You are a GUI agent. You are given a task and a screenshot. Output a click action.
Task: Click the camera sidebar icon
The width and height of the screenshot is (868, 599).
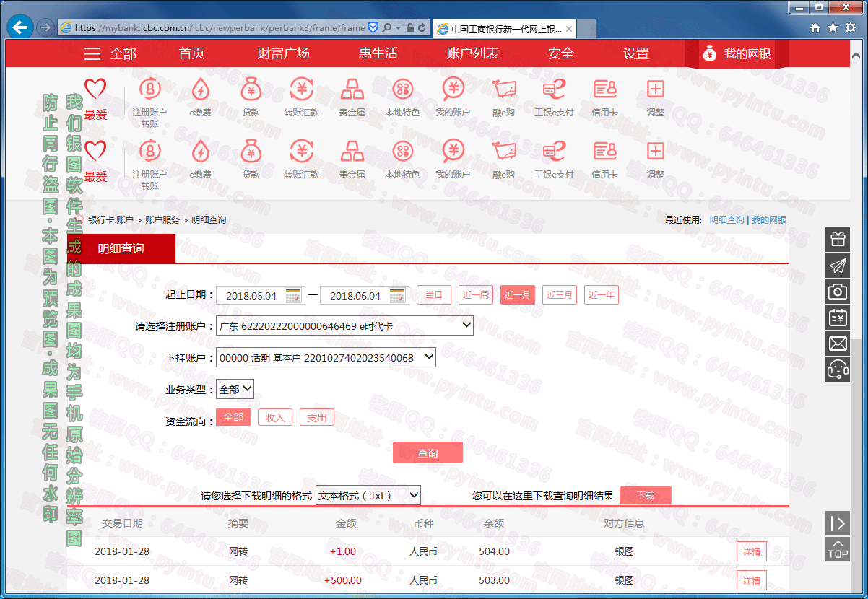pyautogui.click(x=838, y=292)
